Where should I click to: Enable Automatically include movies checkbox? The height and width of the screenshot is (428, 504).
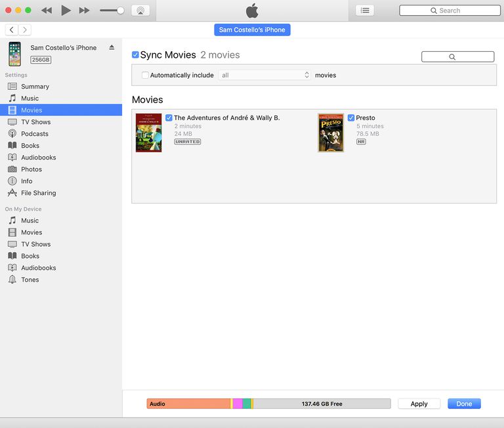145,75
